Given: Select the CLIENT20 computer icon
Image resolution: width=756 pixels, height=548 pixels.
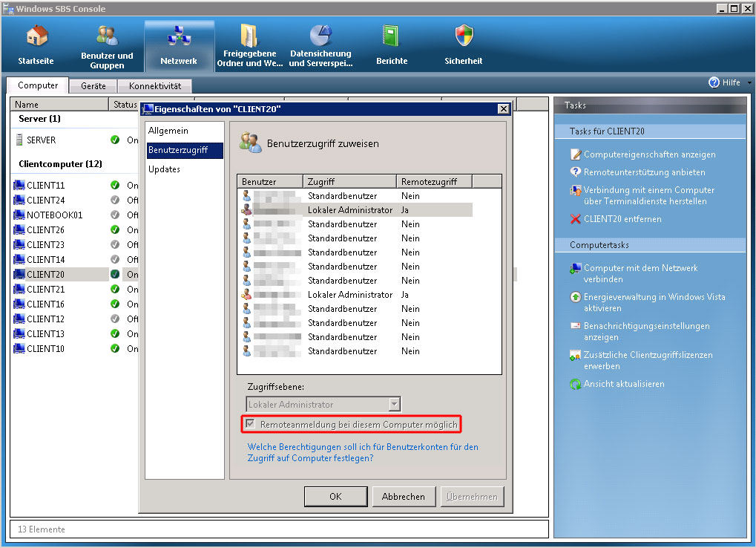Looking at the screenshot, I should click(19, 275).
